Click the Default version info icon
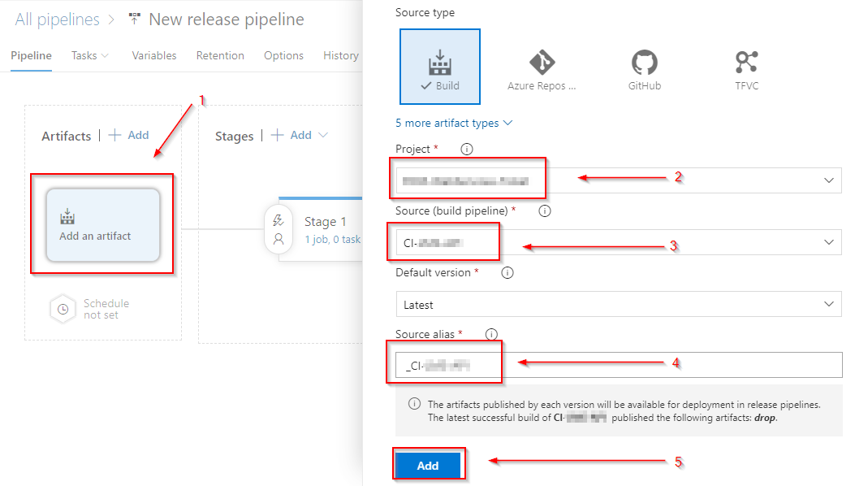 (x=507, y=273)
